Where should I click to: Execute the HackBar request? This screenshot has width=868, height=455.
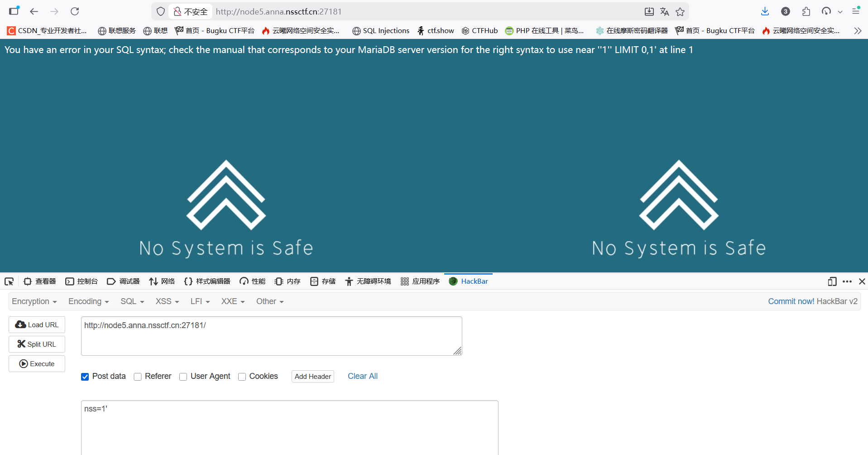coord(37,364)
